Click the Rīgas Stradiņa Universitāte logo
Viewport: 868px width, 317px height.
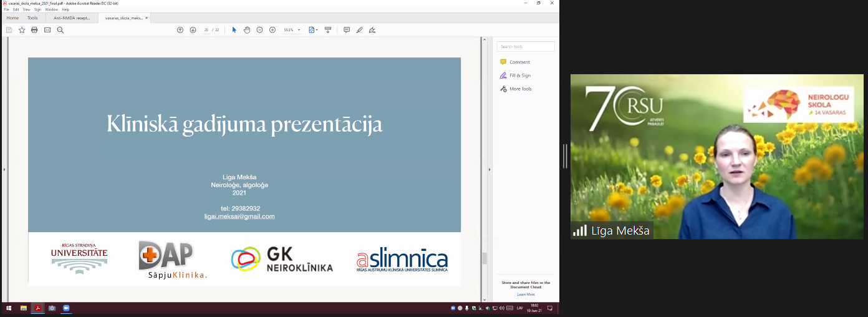(79, 258)
